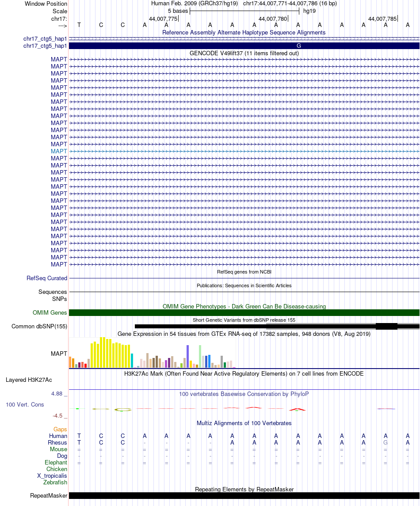Click the Common dbSNP(155) track label
Viewport: 420px width, 506px height.
pos(39,326)
